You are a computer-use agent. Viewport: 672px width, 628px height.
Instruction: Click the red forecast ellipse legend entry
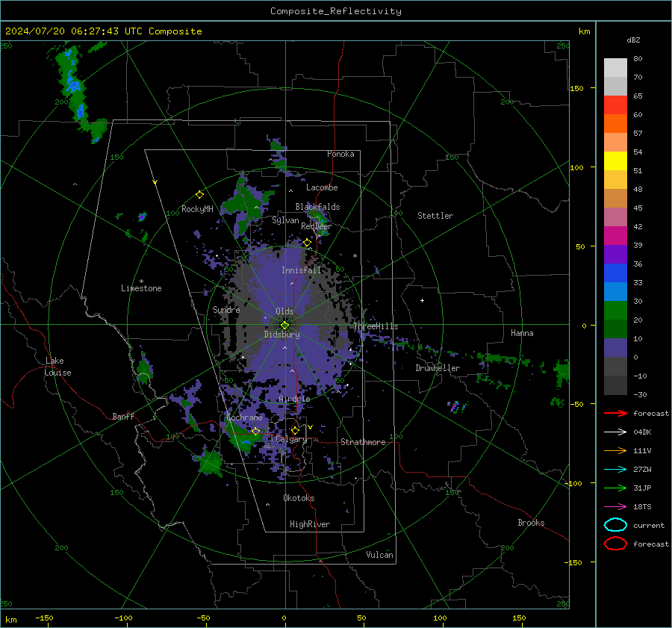point(636,544)
